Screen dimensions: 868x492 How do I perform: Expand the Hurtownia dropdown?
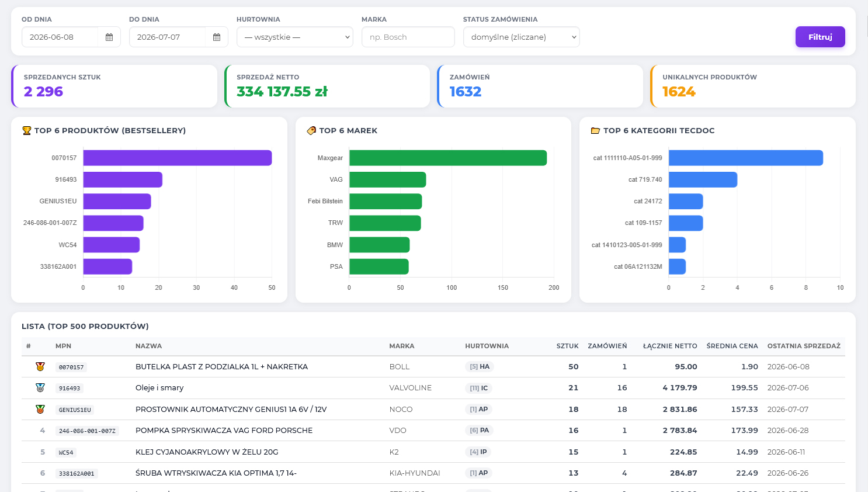tap(295, 37)
